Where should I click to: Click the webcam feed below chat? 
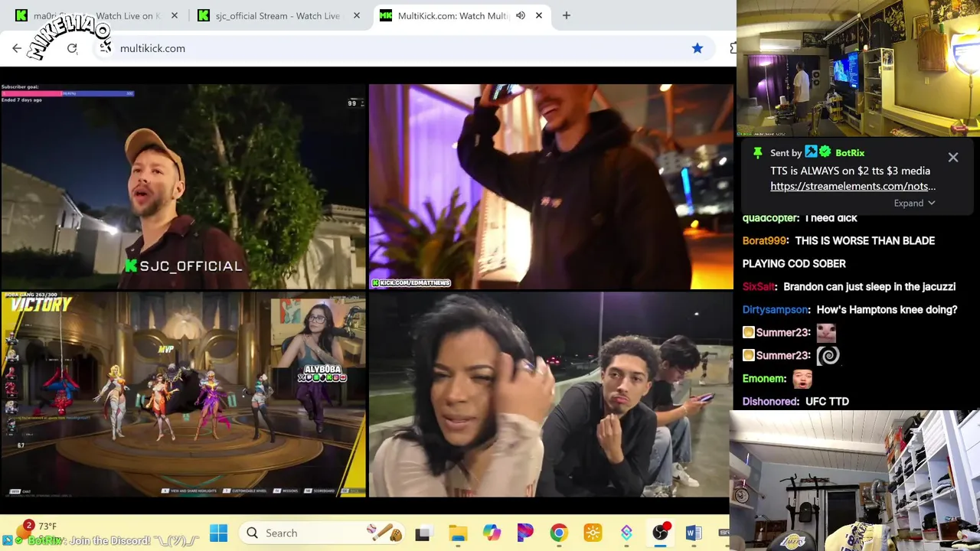854,481
